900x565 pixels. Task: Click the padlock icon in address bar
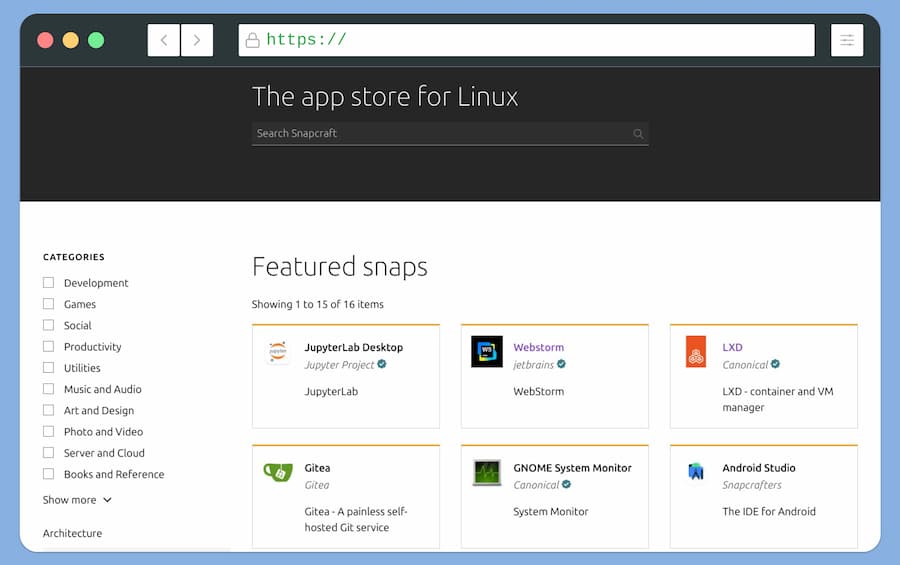coord(253,40)
